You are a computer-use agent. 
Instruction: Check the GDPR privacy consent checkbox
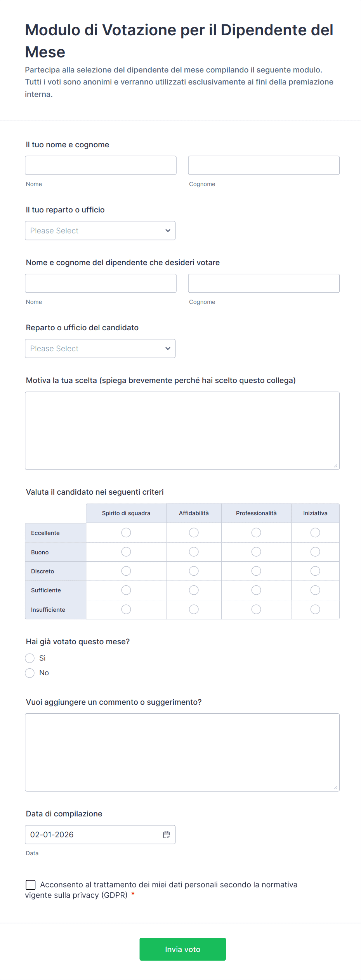[31, 885]
